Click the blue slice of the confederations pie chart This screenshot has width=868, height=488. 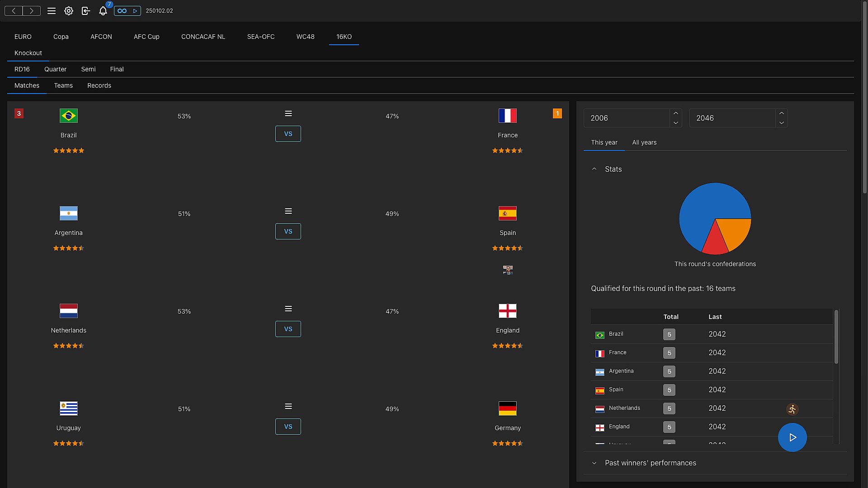705,203
